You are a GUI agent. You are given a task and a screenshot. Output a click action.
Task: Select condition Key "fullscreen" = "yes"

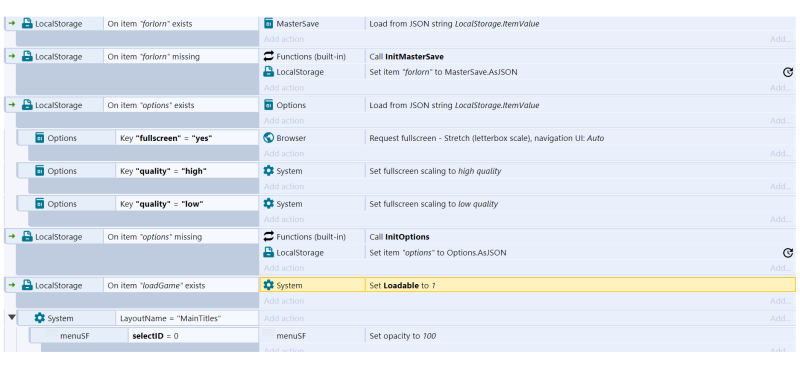pyautogui.click(x=187, y=138)
